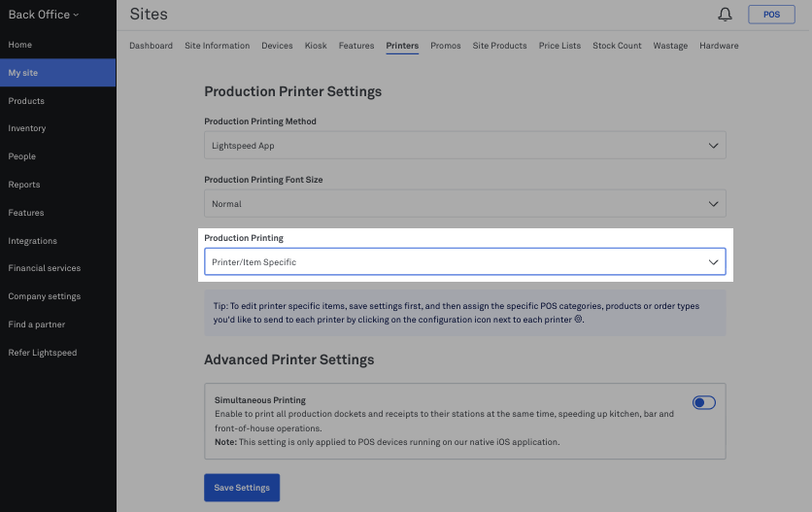Click Production Printer Settings heading

pyautogui.click(x=292, y=91)
